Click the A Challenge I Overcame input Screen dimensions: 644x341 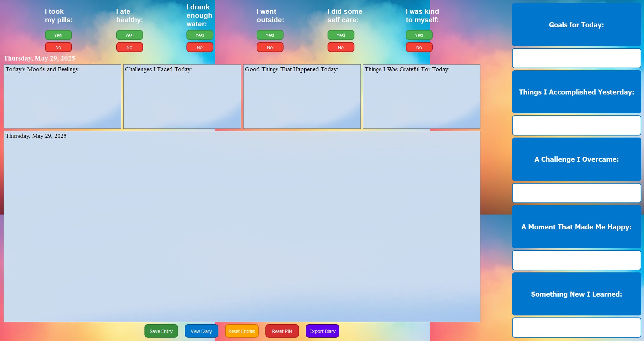click(576, 193)
